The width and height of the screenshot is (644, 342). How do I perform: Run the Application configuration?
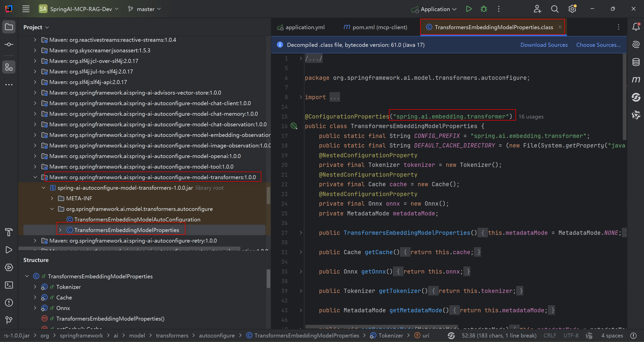pyautogui.click(x=469, y=9)
